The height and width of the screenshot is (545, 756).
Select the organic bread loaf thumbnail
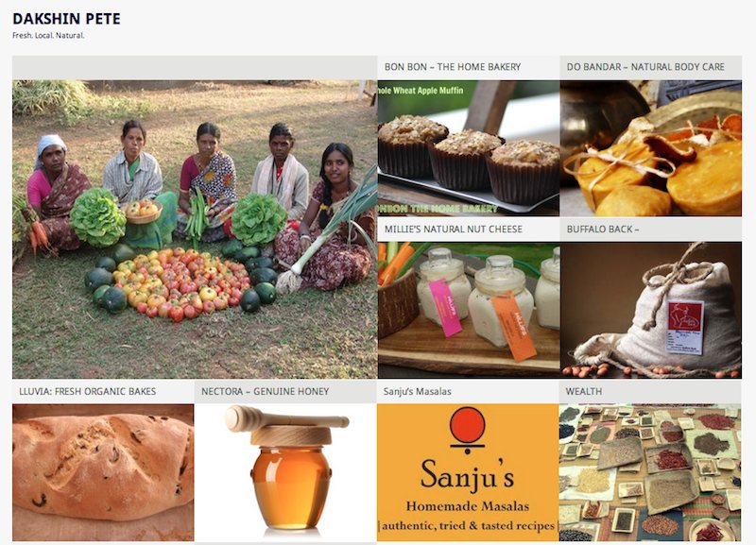pos(103,472)
